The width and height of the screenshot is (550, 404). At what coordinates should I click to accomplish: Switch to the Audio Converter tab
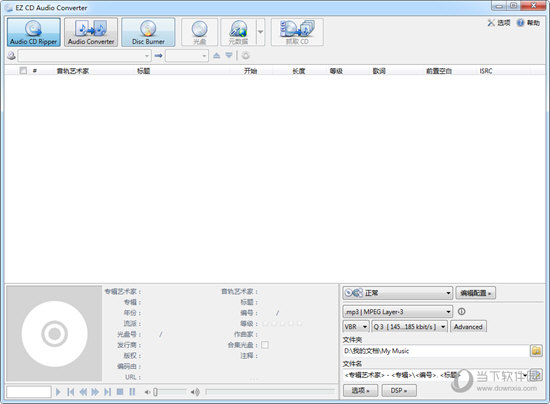point(91,32)
